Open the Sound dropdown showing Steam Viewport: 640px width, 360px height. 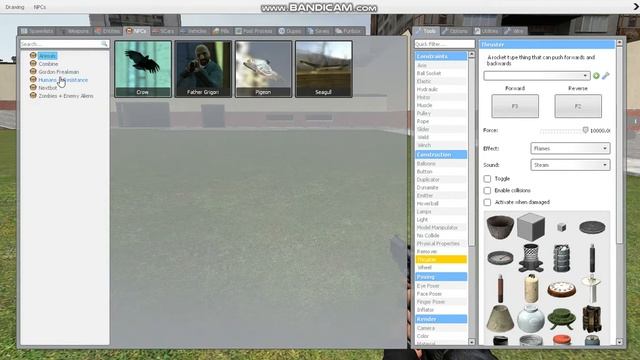coord(570,165)
